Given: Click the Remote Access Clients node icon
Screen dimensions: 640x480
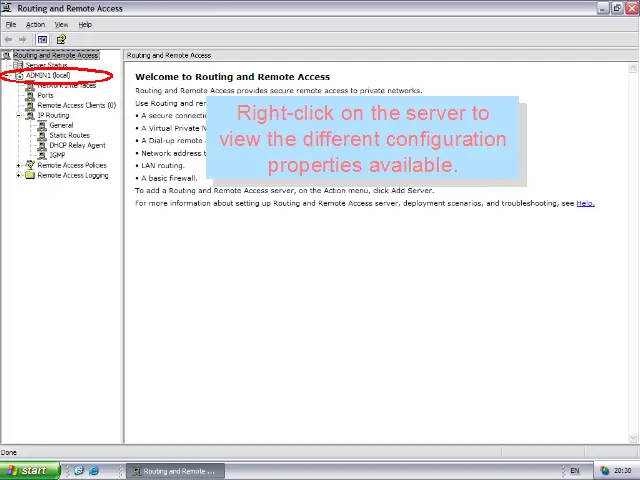Looking at the screenshot, I should click(x=30, y=105).
